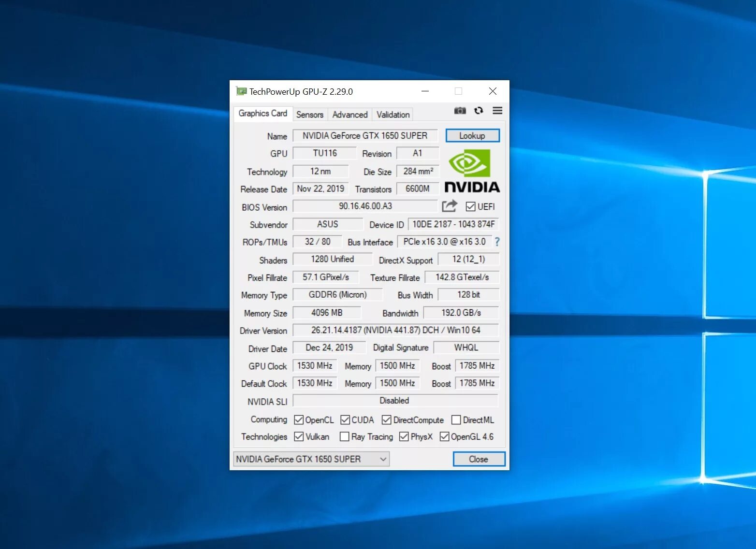
Task: Click the Digital Signature field WHQL
Action: [x=466, y=347]
